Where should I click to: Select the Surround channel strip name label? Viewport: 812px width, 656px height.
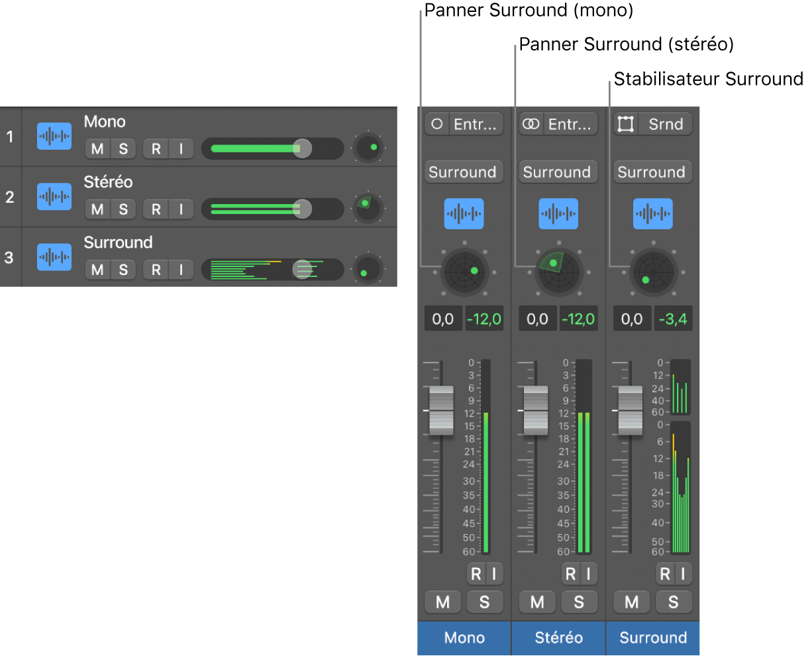(652, 637)
